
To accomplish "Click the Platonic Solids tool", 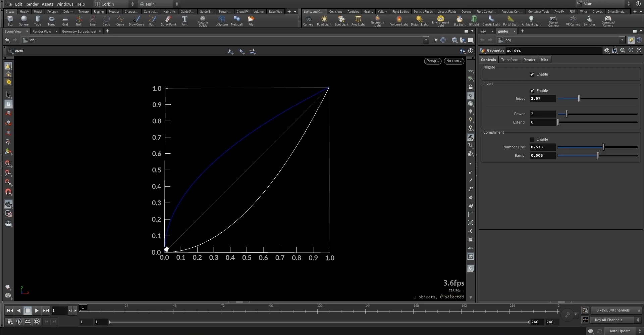I will tap(203, 20).
